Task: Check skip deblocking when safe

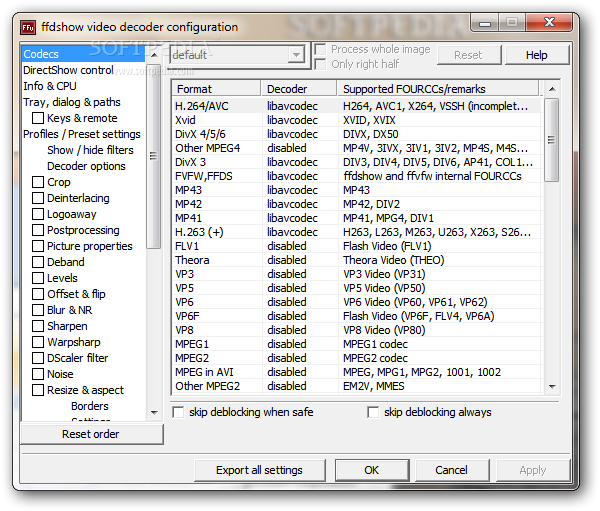Action: [x=178, y=412]
